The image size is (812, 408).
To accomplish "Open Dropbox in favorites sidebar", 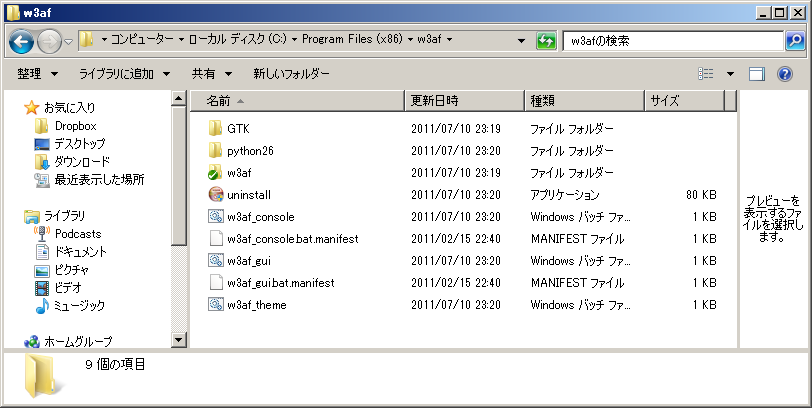I will tap(75, 126).
